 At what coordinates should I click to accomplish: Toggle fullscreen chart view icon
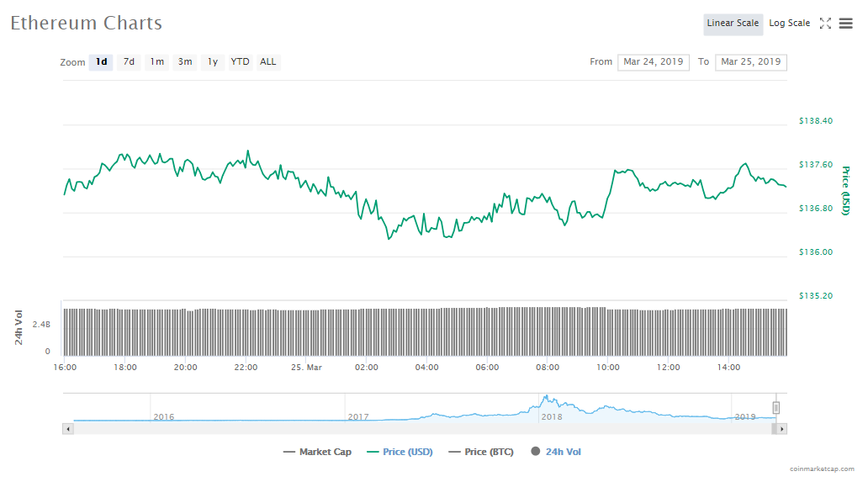tap(825, 24)
